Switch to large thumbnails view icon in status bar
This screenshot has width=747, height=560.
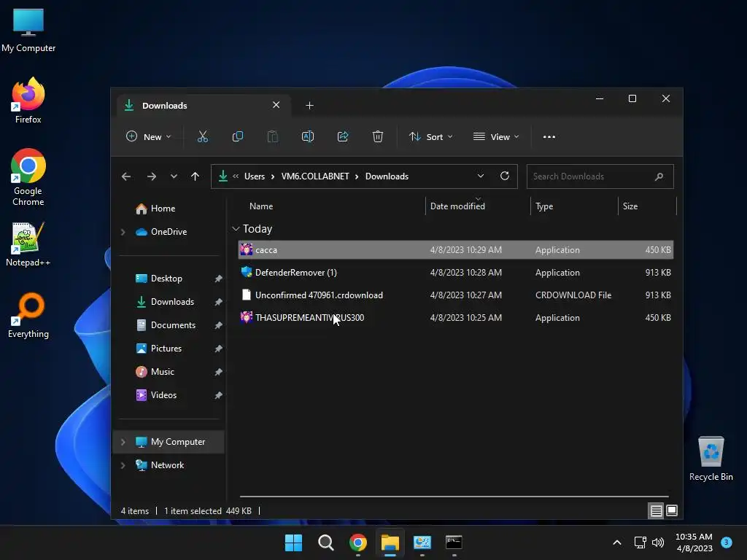click(x=672, y=510)
